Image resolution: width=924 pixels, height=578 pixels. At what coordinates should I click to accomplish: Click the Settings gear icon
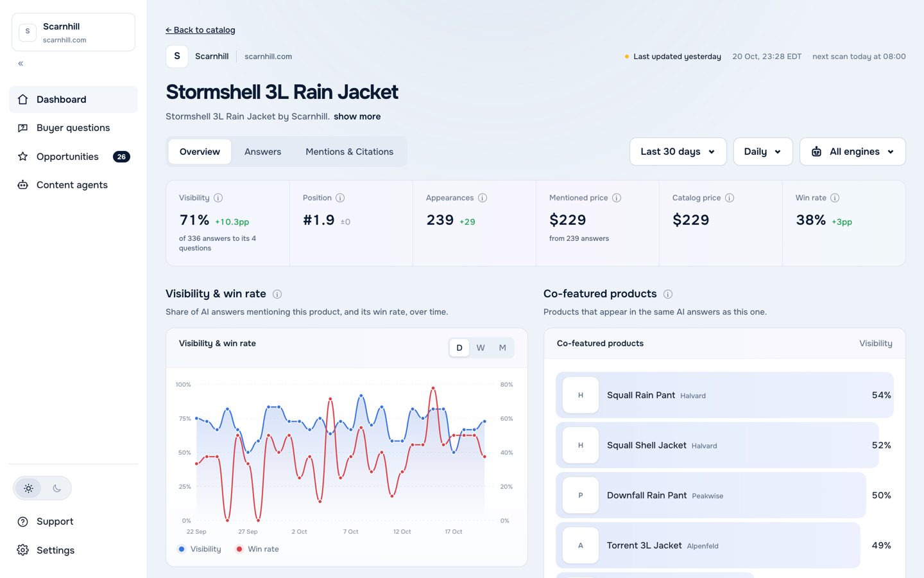[23, 550]
